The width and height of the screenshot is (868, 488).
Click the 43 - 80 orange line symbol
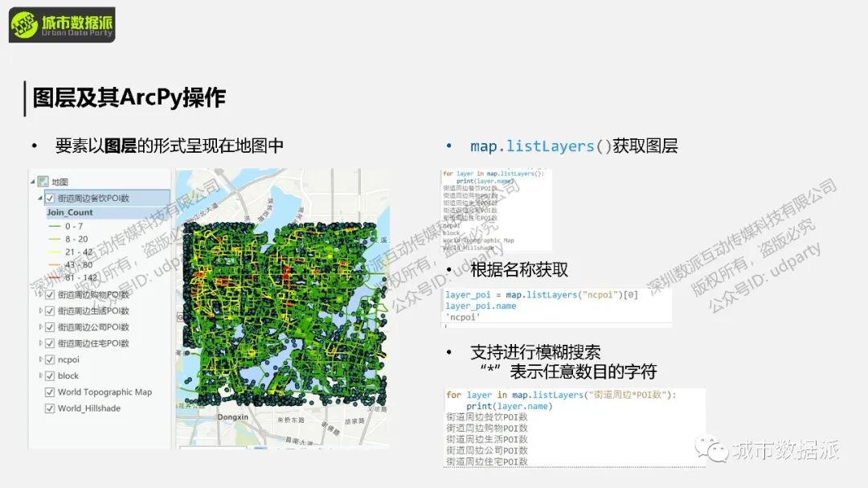[55, 265]
